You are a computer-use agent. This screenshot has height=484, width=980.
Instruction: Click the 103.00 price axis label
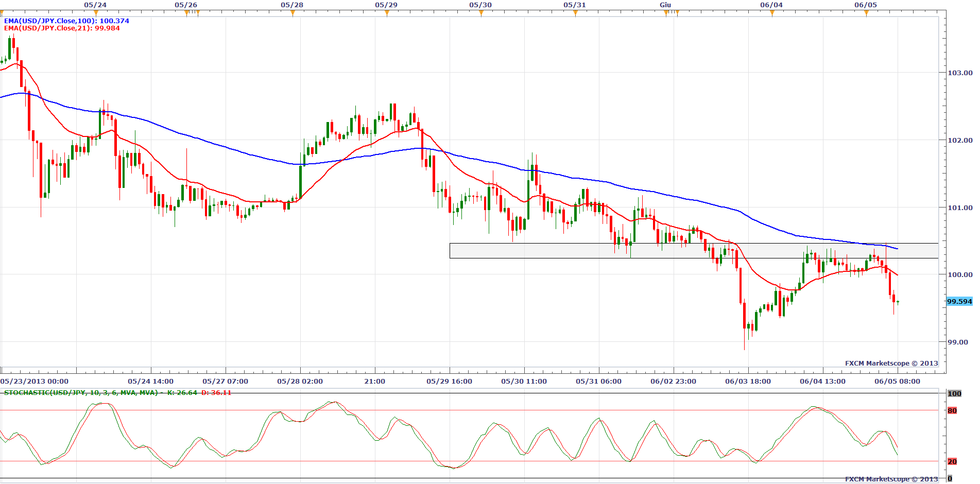coord(960,73)
